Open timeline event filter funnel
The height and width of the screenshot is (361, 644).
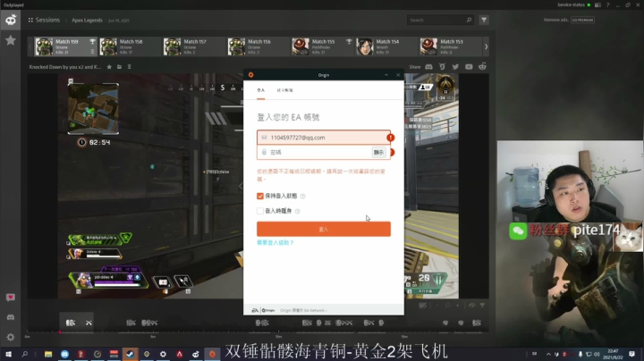(483, 306)
